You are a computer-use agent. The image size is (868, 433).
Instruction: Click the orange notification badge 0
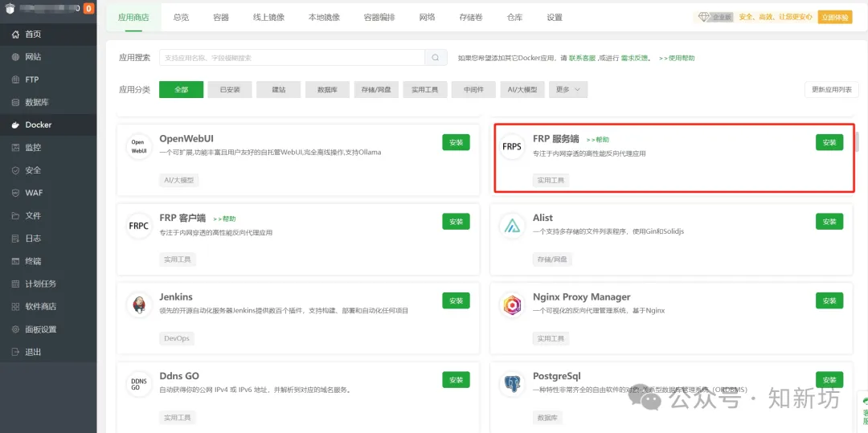88,8
